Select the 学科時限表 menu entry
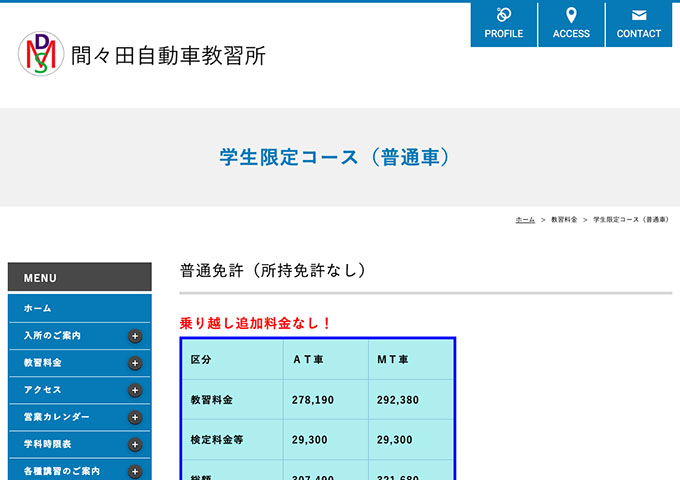The image size is (680, 480). [x=48, y=444]
